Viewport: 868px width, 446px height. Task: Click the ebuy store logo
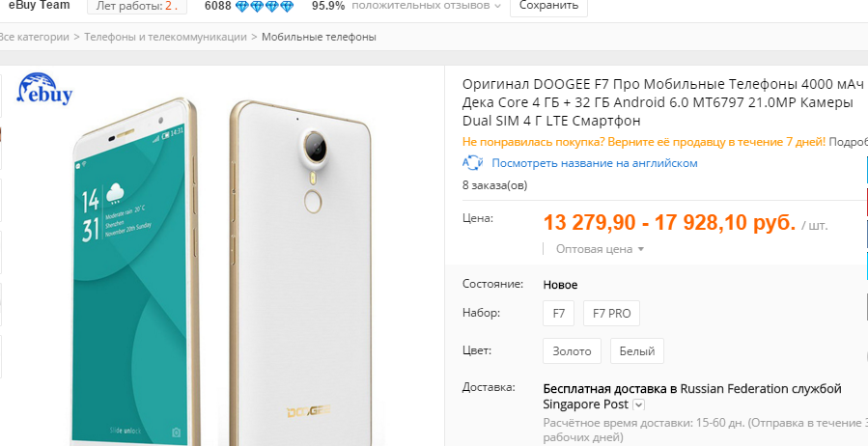(x=44, y=89)
